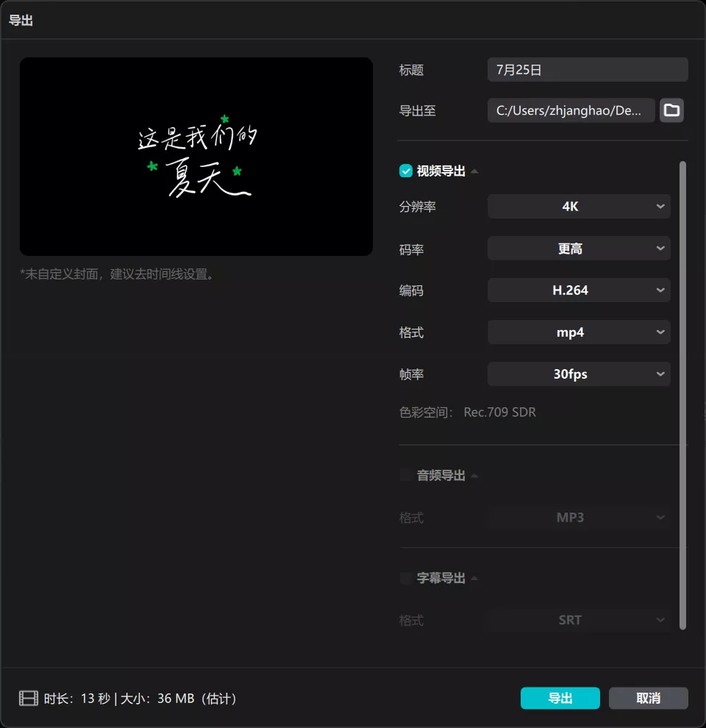The image size is (706, 728).
Task: Uncheck the 视频导出 checkbox
Action: click(405, 171)
